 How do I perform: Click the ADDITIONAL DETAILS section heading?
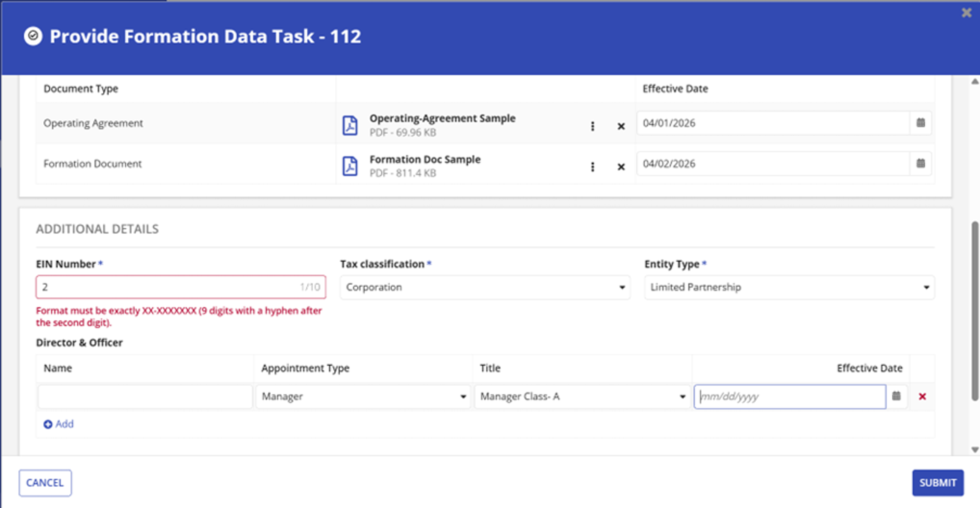click(97, 229)
